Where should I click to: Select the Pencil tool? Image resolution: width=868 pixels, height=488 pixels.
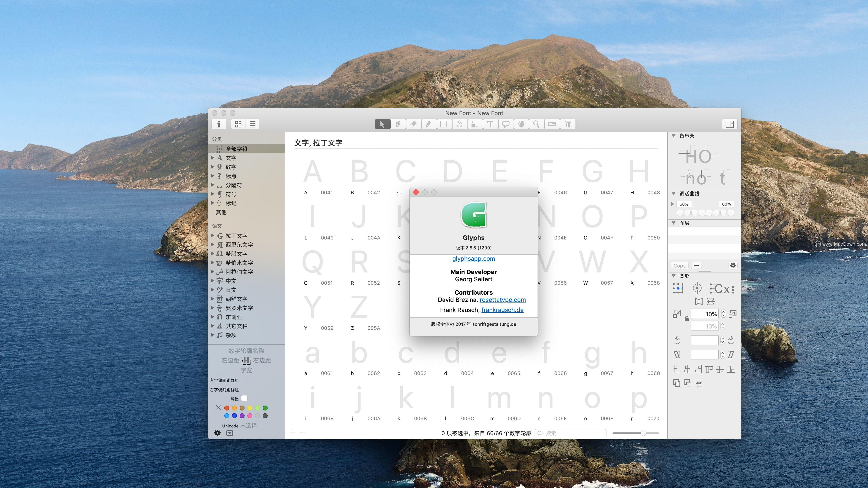429,124
